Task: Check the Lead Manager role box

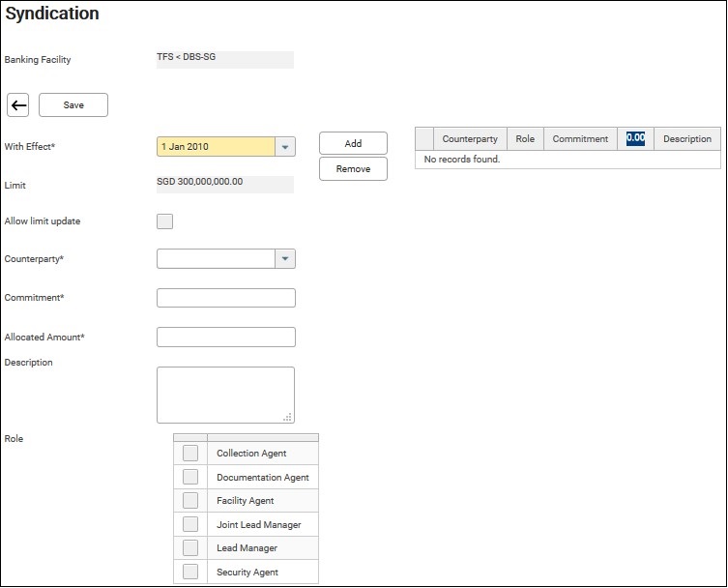Action: pos(190,548)
